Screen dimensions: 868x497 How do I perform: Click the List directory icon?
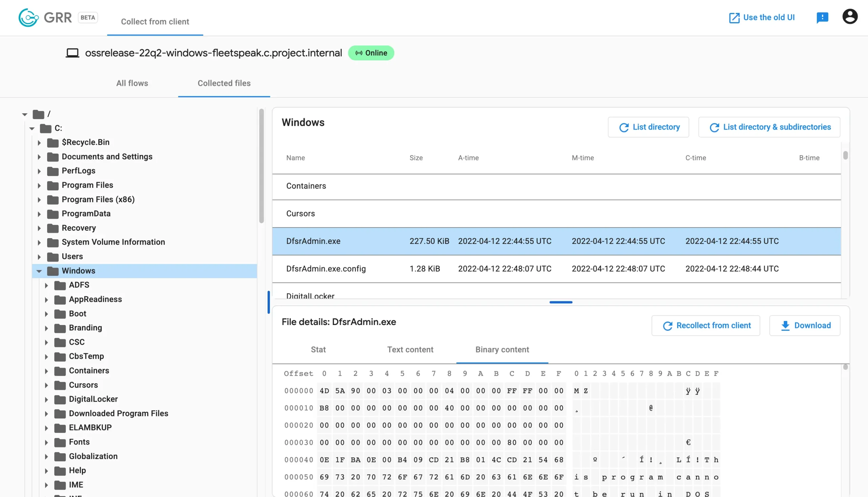click(x=624, y=127)
